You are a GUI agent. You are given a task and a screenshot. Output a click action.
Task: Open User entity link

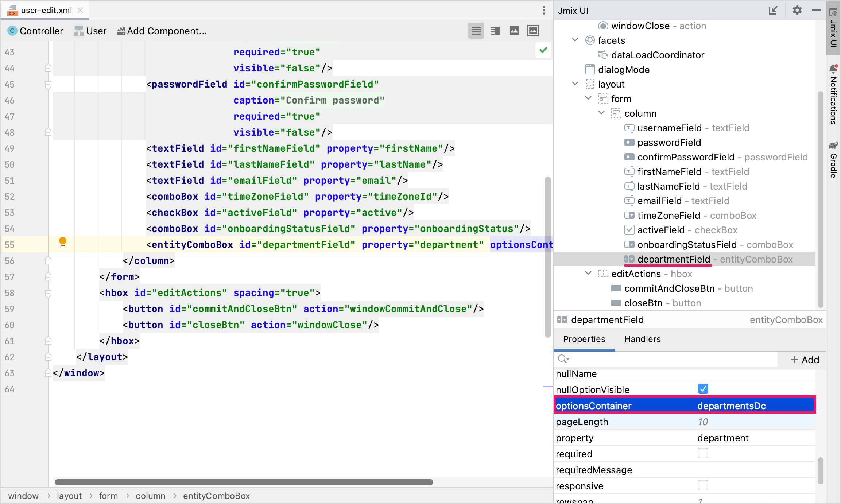(90, 31)
